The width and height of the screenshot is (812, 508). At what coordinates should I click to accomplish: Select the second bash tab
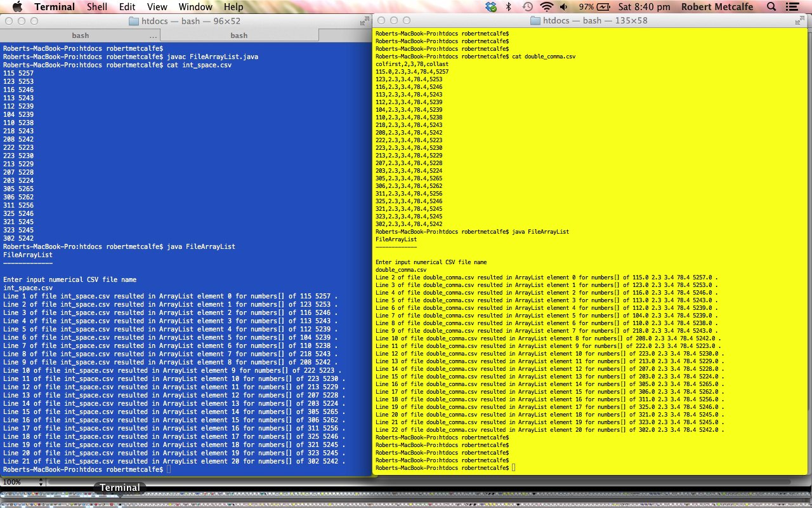239,36
